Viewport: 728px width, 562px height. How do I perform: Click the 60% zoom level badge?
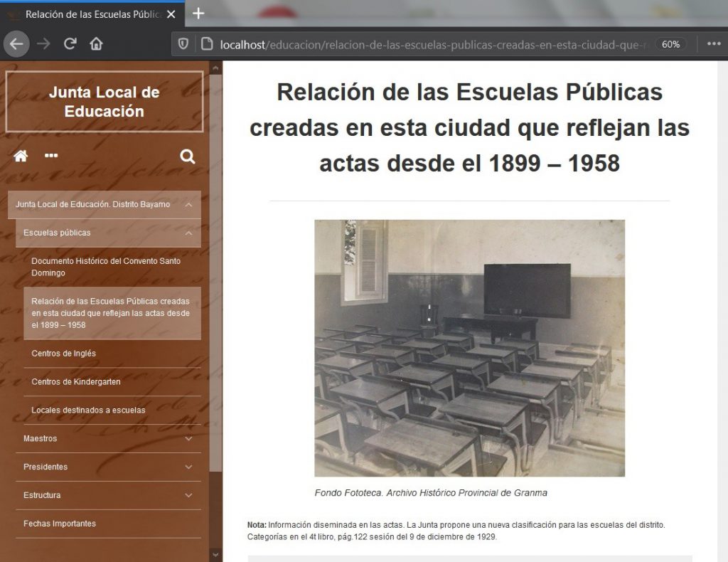(x=670, y=44)
